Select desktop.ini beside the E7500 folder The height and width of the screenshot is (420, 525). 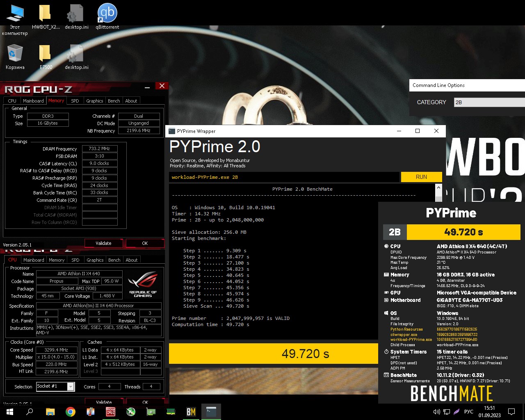(76, 57)
